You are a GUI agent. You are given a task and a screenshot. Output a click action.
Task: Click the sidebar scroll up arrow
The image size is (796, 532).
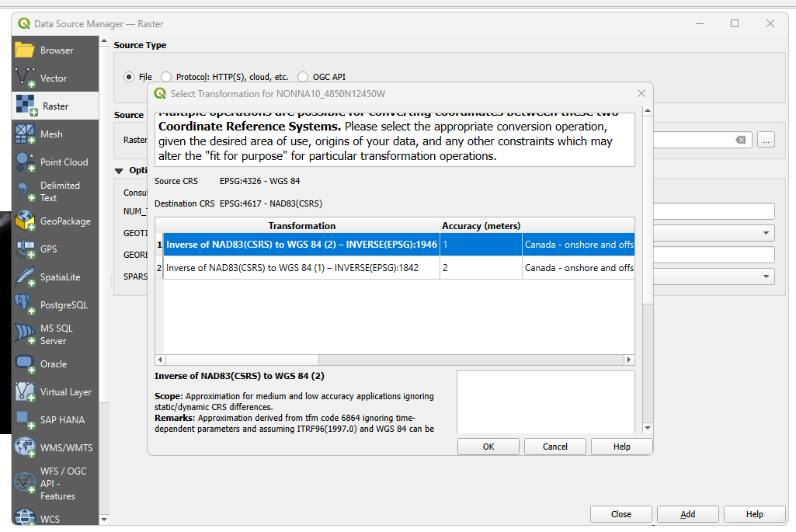[x=104, y=41]
